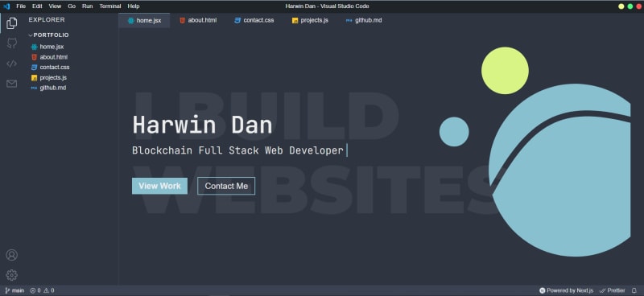Viewport: 644px width, 296px height.
Task: Click the Prettier status item
Action: point(613,290)
